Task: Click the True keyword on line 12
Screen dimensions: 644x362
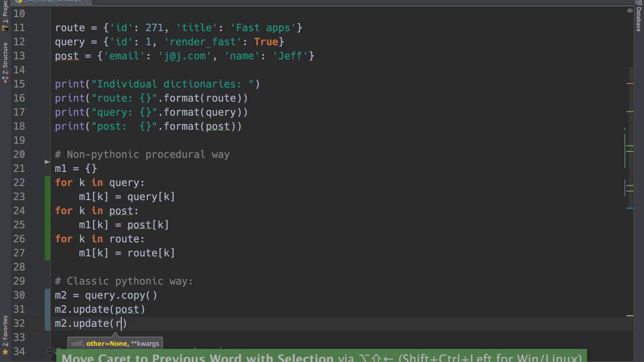Action: point(266,42)
